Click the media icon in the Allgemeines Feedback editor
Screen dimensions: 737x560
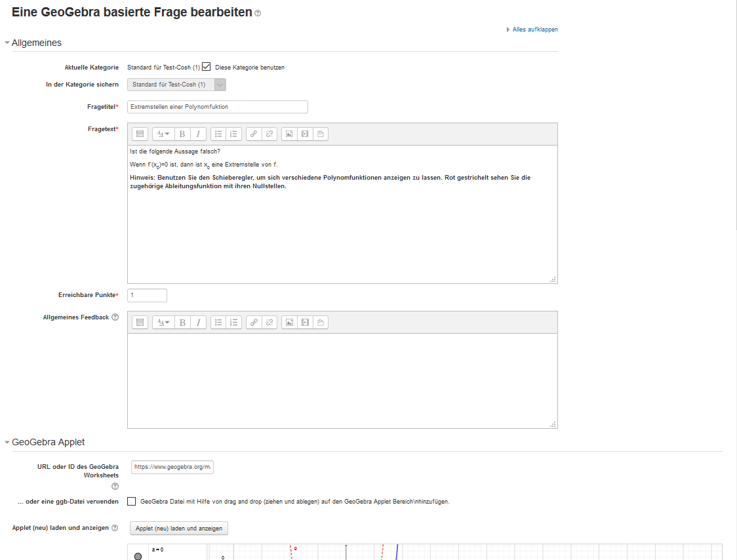coord(305,323)
